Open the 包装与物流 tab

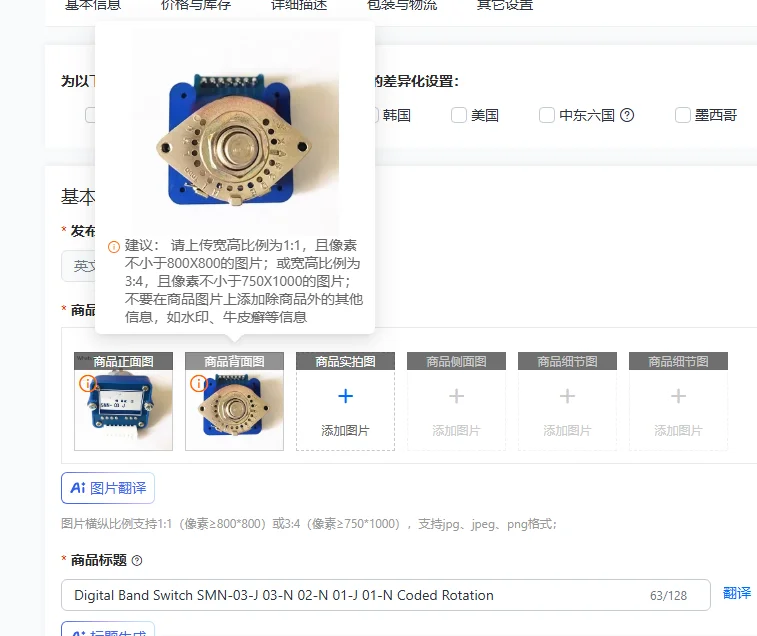click(x=402, y=6)
